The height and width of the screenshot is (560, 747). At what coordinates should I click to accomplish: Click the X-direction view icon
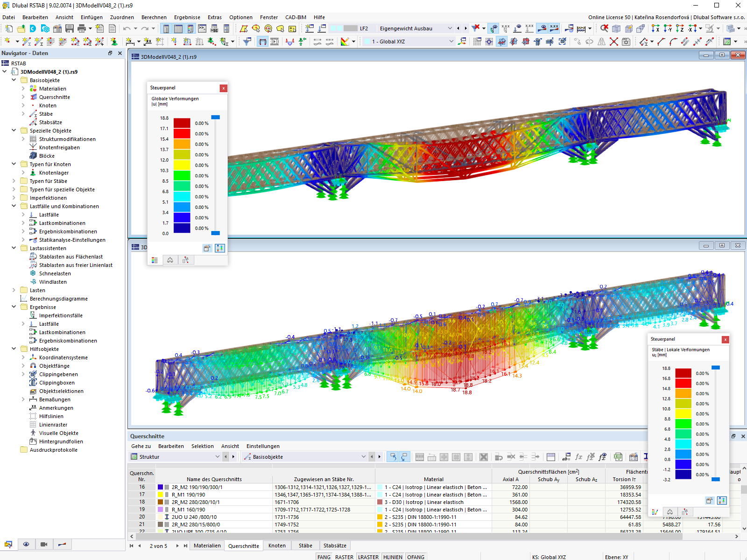click(655, 28)
